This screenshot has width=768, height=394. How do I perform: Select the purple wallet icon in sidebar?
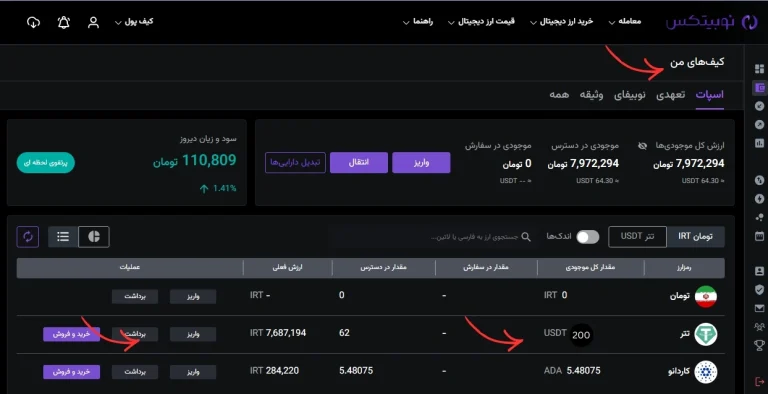(760, 88)
